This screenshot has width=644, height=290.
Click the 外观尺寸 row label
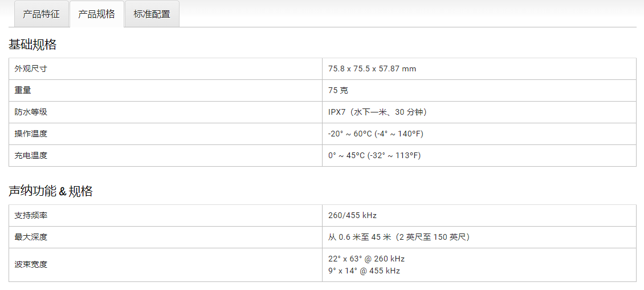click(31, 69)
